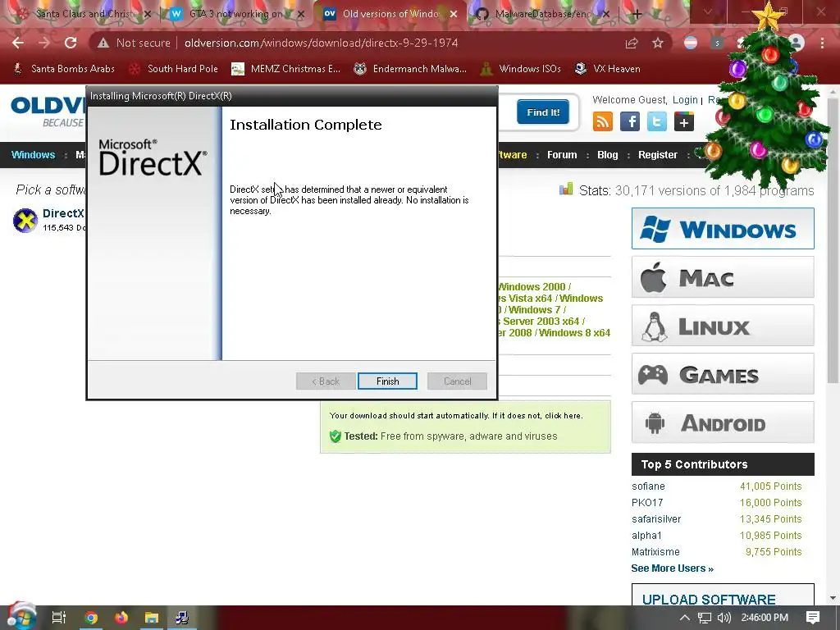This screenshot has width=840, height=630.
Task: Switch to MalwareDatabase GitHub tab
Action: [541, 14]
